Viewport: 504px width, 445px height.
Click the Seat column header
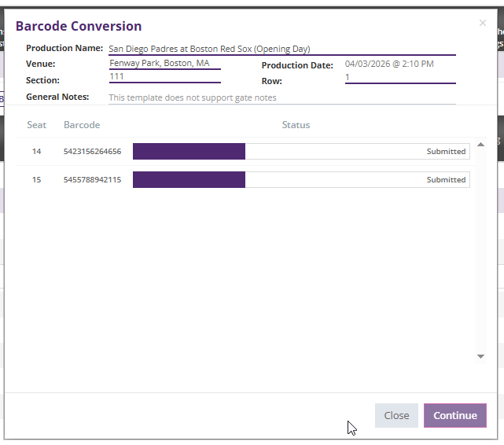click(x=37, y=125)
